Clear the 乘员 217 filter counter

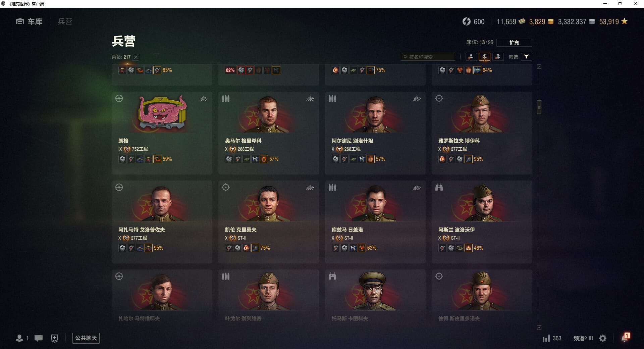click(136, 57)
